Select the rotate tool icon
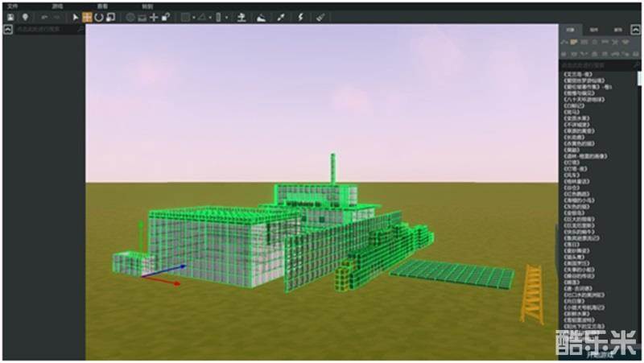Screen dimensions: 644x363 pyautogui.click(x=98, y=17)
